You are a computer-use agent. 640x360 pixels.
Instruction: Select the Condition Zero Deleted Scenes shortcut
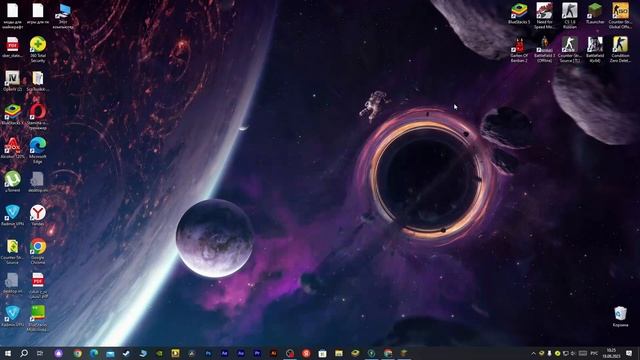tap(620, 49)
